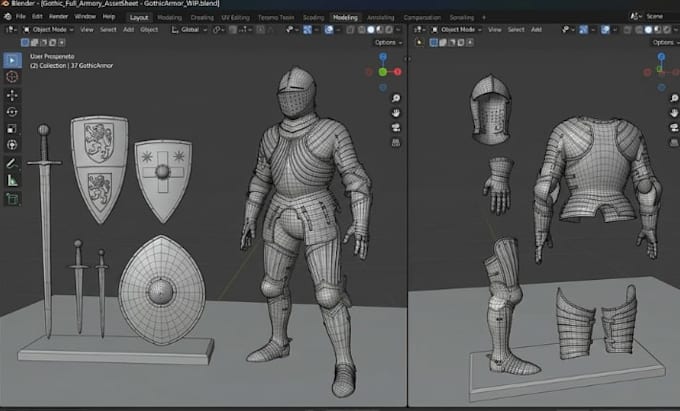Expand the Options dropdown in left viewport
This screenshot has width=680, height=411.
pos(388,42)
